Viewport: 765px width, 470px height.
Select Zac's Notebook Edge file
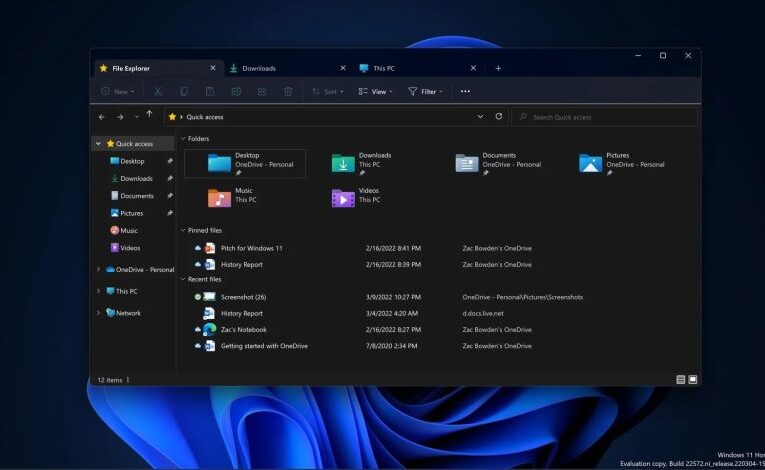(243, 330)
